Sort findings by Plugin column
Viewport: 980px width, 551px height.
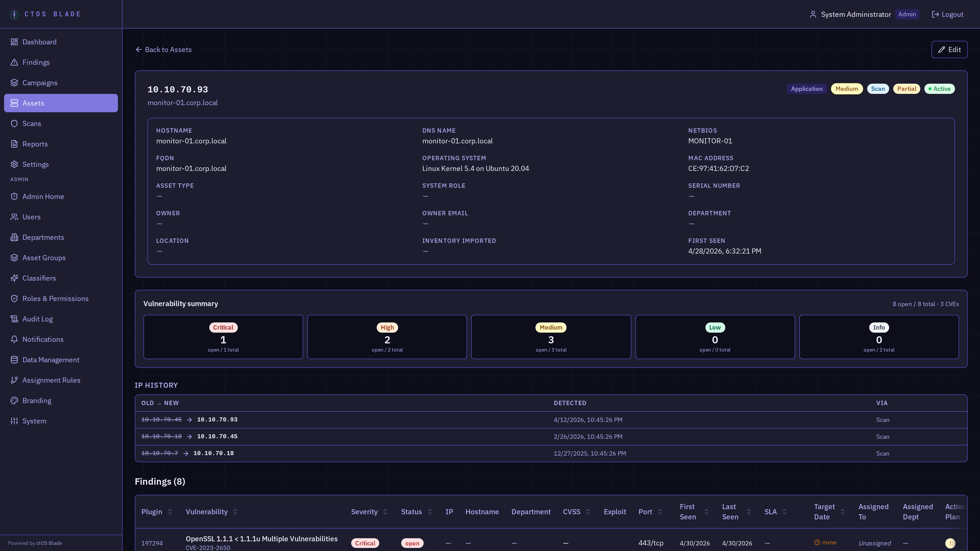click(x=170, y=512)
